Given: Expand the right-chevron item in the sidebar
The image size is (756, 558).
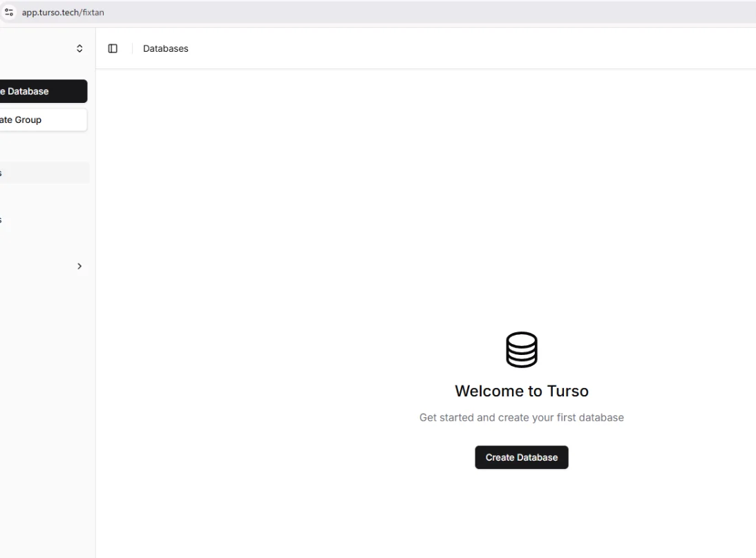Looking at the screenshot, I should [x=79, y=266].
